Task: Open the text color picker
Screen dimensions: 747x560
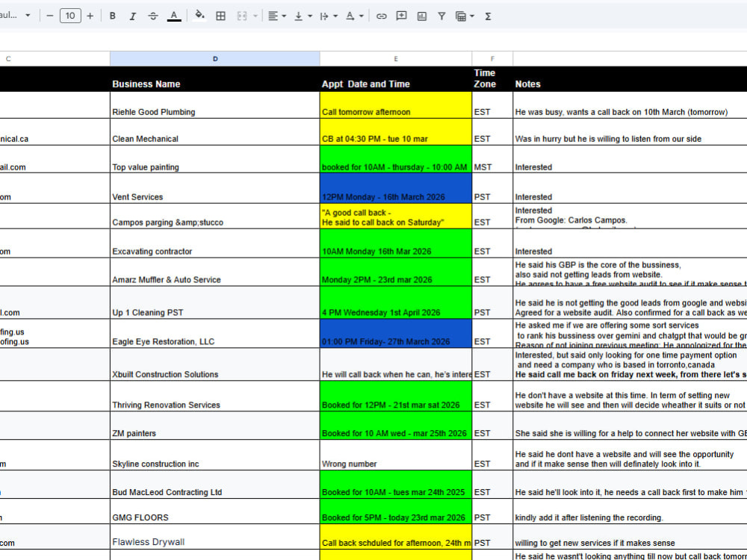Action: coord(174,16)
